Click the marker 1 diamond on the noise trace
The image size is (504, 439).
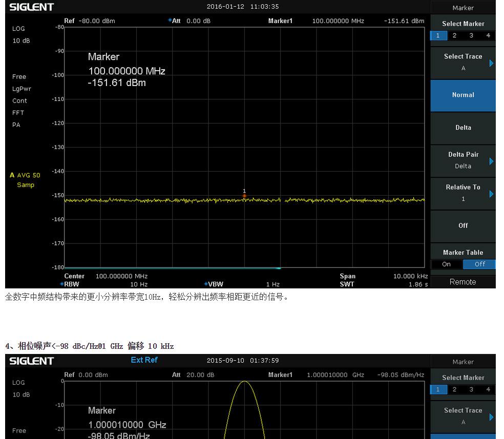[x=244, y=195]
